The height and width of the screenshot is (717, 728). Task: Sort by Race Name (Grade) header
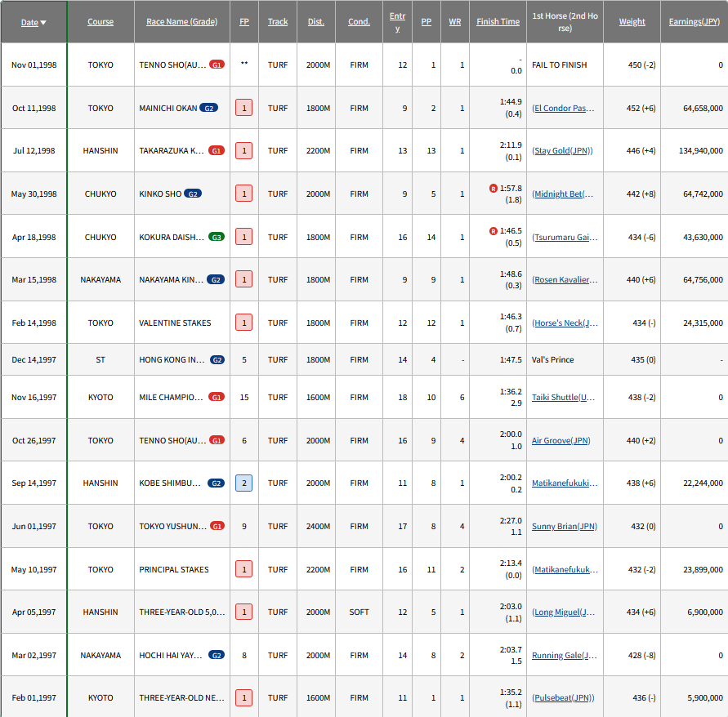[x=181, y=22]
